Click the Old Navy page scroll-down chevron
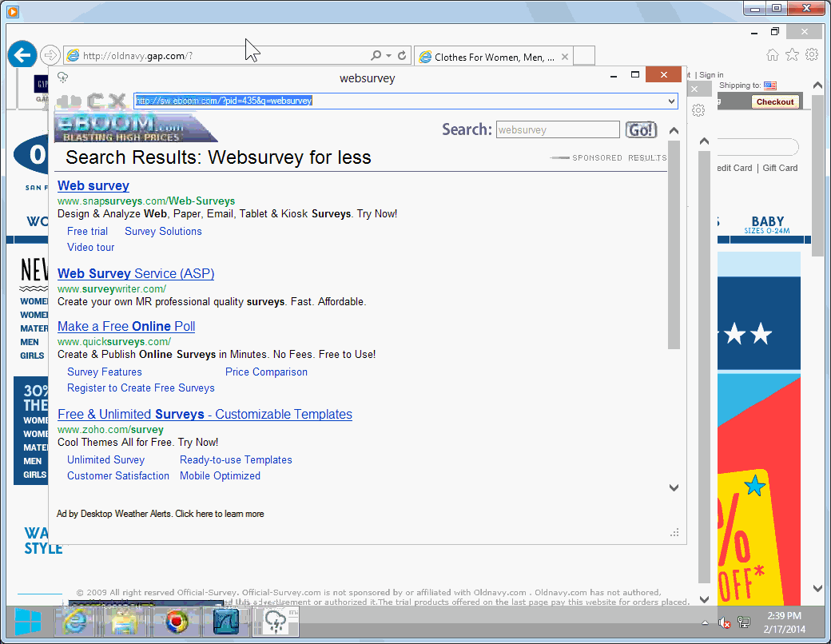Screen dimensions: 831x644 [817, 588]
